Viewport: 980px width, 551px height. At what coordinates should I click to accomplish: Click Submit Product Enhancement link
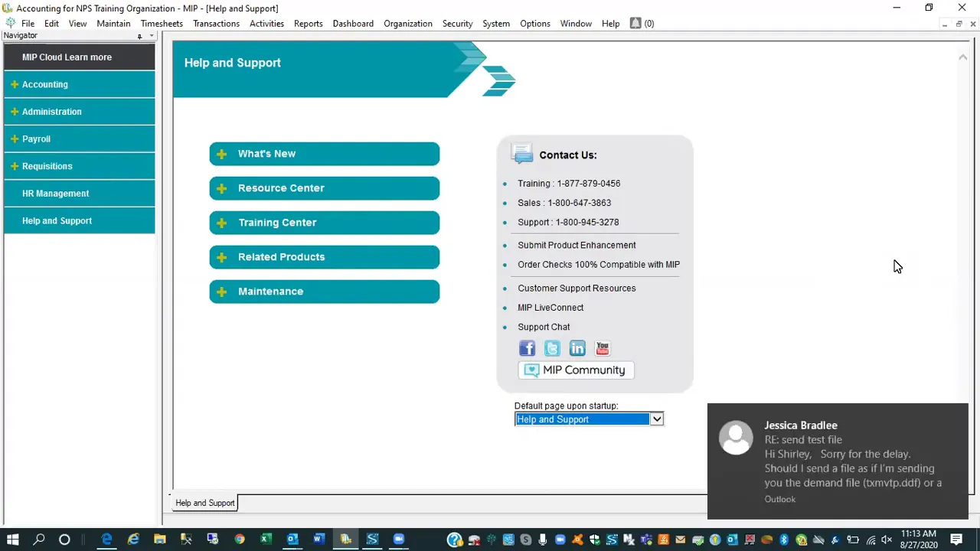[577, 245]
